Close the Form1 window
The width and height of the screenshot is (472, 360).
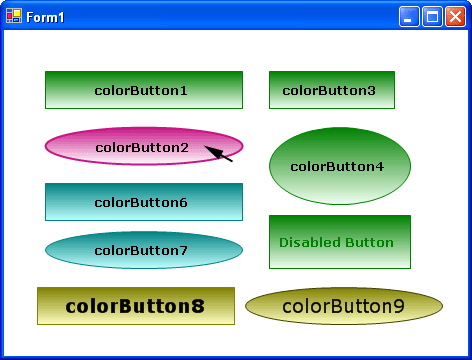pos(455,16)
